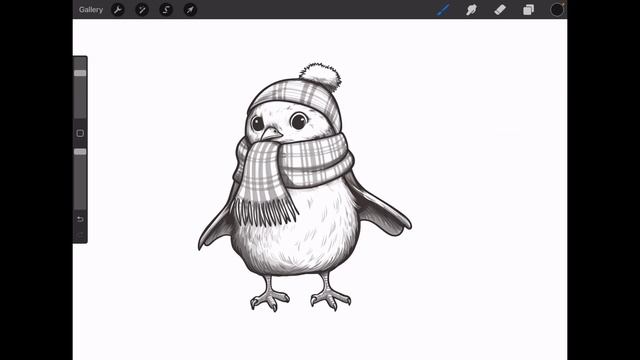Open the active color picker
This screenshot has height=360, width=640.
pyautogui.click(x=557, y=10)
